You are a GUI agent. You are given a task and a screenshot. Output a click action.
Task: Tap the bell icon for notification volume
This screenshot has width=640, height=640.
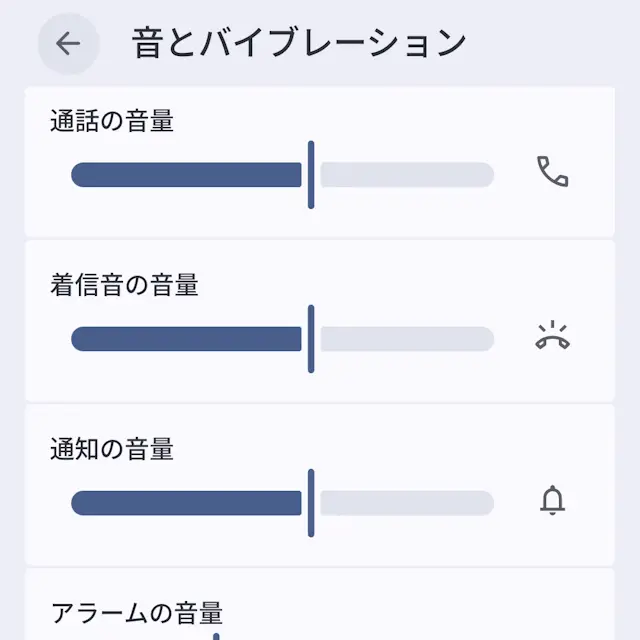552,500
